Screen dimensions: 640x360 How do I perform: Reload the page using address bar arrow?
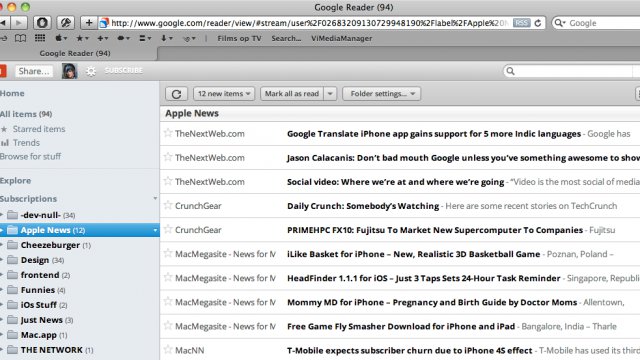pos(538,23)
